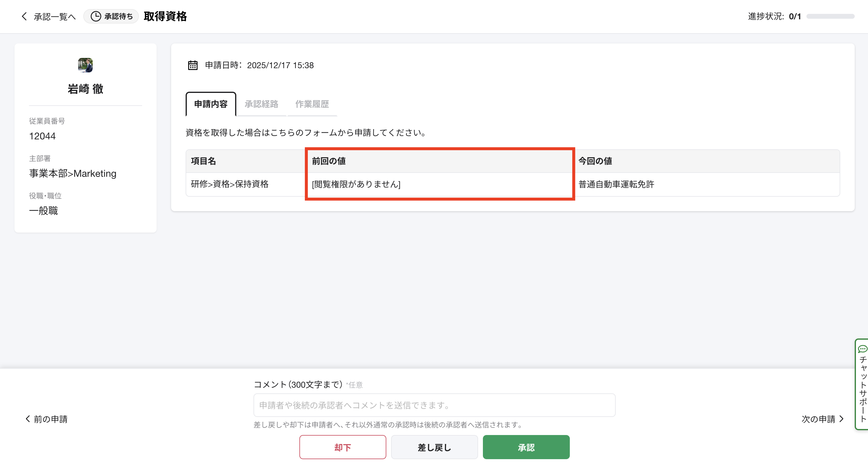Open the チャットサポート chat bubble icon

click(x=862, y=349)
